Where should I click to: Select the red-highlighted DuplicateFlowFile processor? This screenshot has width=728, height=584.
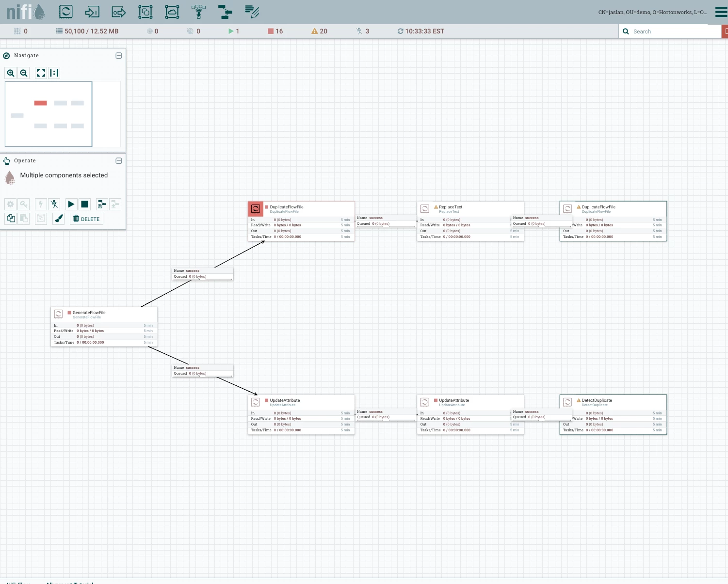pyautogui.click(x=301, y=221)
